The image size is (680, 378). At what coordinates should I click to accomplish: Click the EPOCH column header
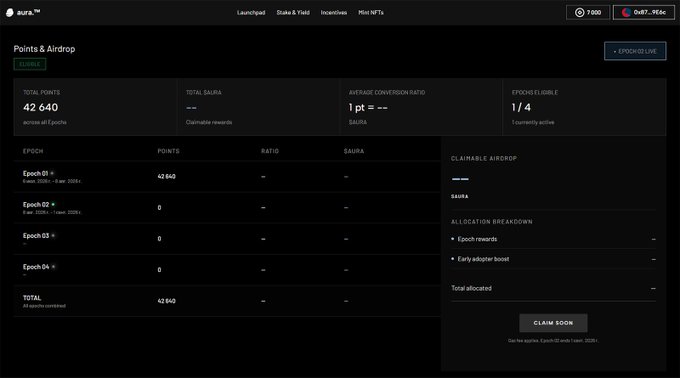33,151
